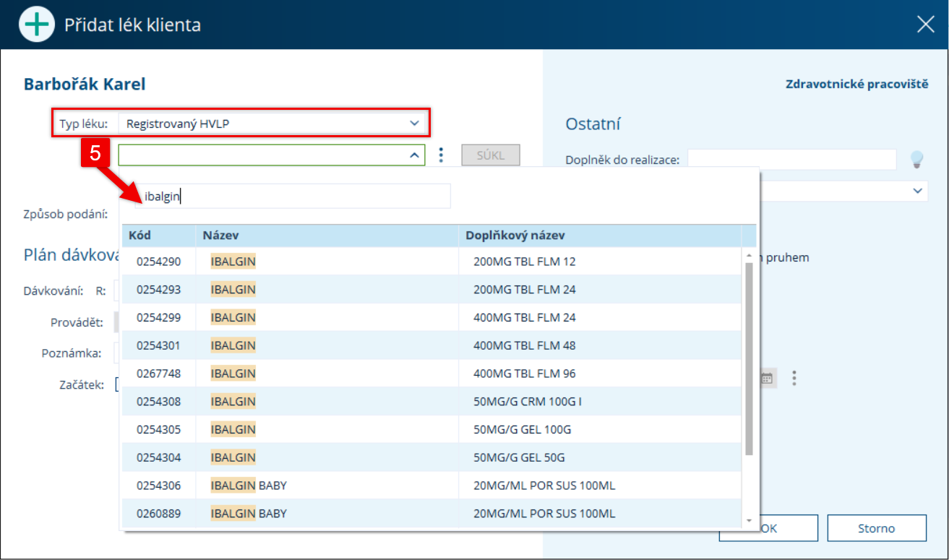949x560 pixels.
Task: Collapse the medicine search combo box arrow
Action: pos(414,155)
